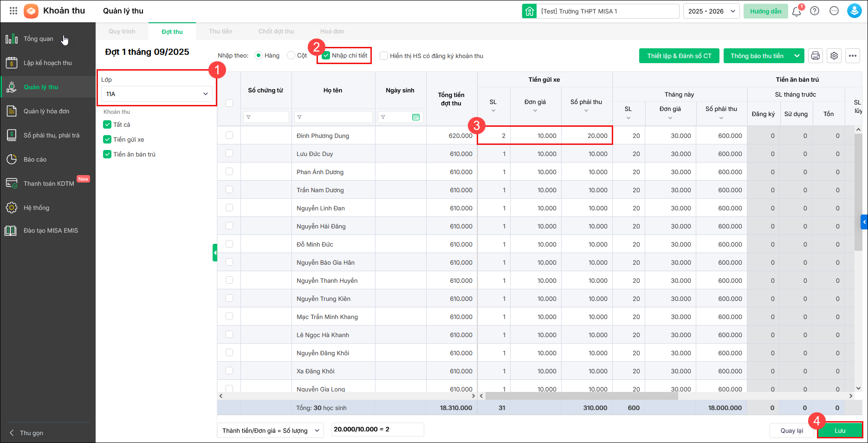Open table settings gear icon
The image size is (868, 443).
(x=834, y=56)
